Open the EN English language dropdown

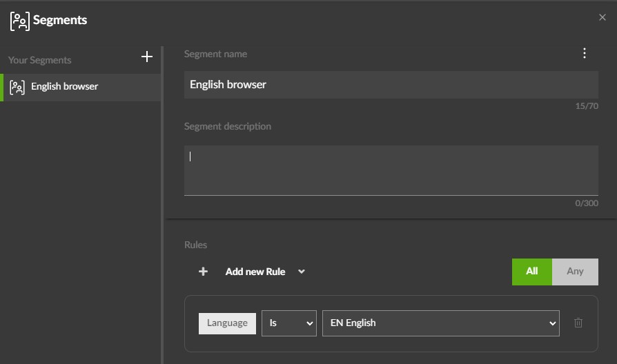point(440,323)
